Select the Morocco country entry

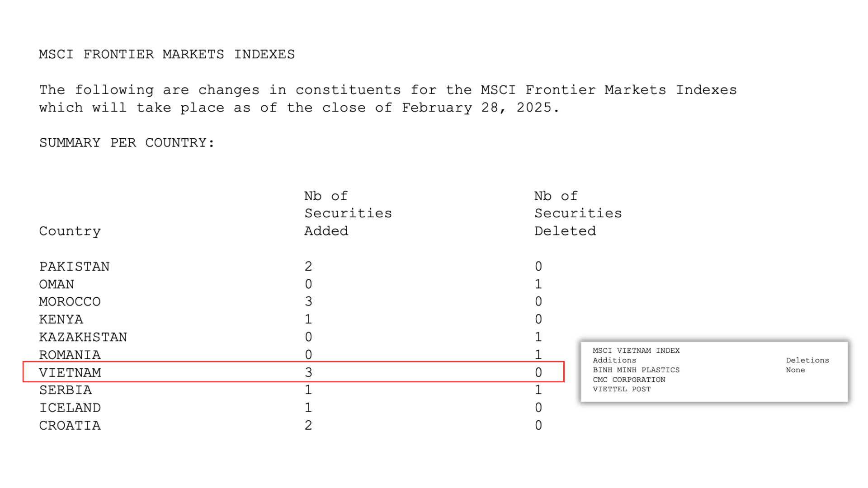pos(70,302)
